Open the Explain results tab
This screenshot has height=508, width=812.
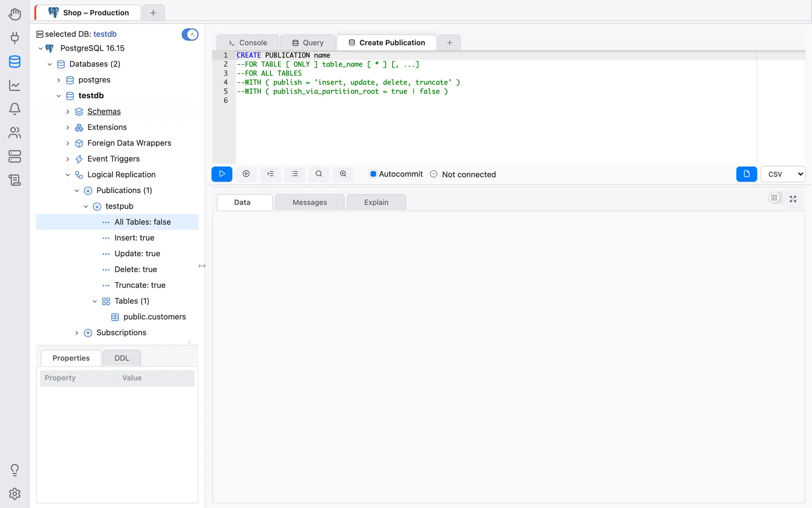(376, 202)
